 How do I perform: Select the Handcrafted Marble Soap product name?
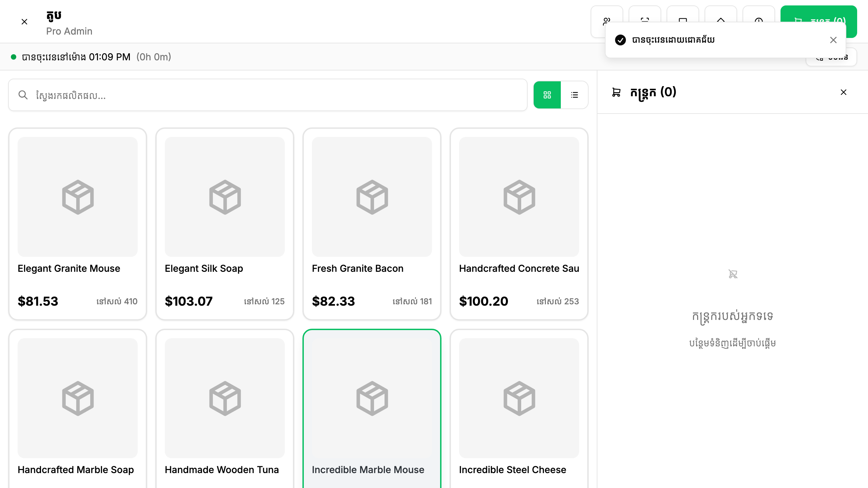(x=76, y=470)
